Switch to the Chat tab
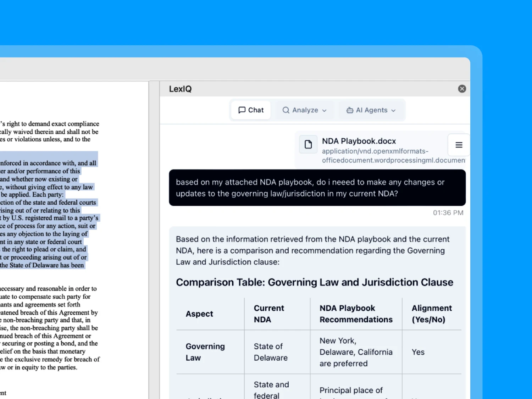Viewport: 532px width, 399px height. 251,110
